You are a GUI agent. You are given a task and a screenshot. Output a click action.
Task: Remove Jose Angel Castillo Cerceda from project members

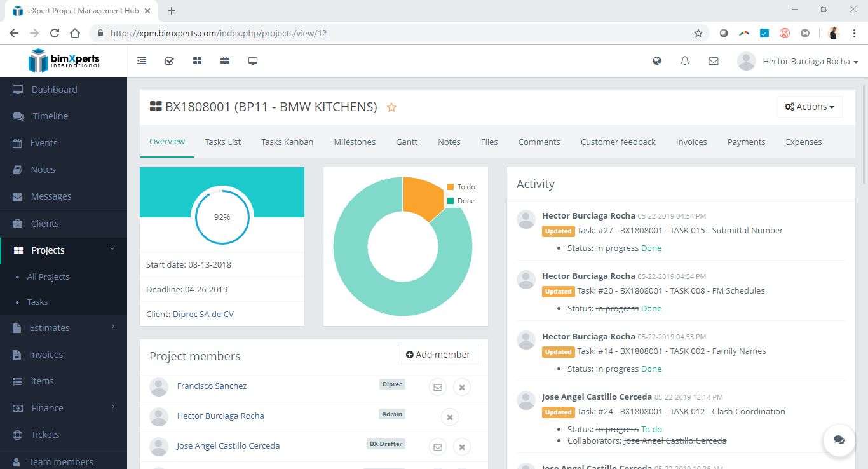click(x=462, y=447)
